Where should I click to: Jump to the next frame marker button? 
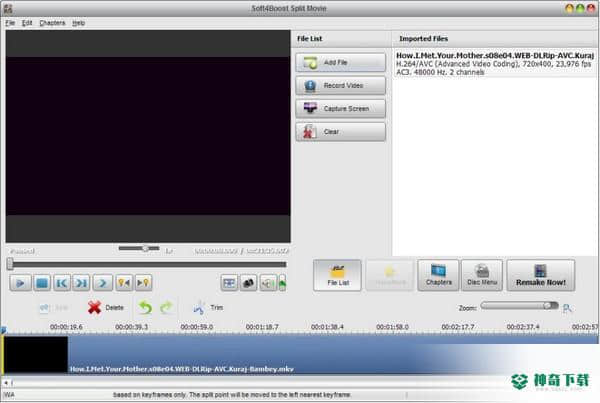(x=82, y=283)
